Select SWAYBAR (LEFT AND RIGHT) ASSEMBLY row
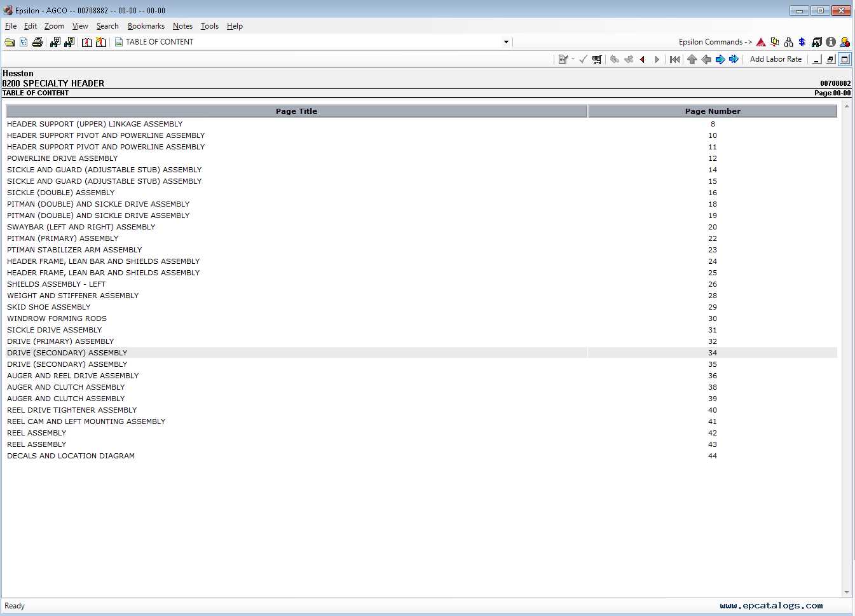Image resolution: width=855 pixels, height=616 pixels. pyautogui.click(x=421, y=227)
